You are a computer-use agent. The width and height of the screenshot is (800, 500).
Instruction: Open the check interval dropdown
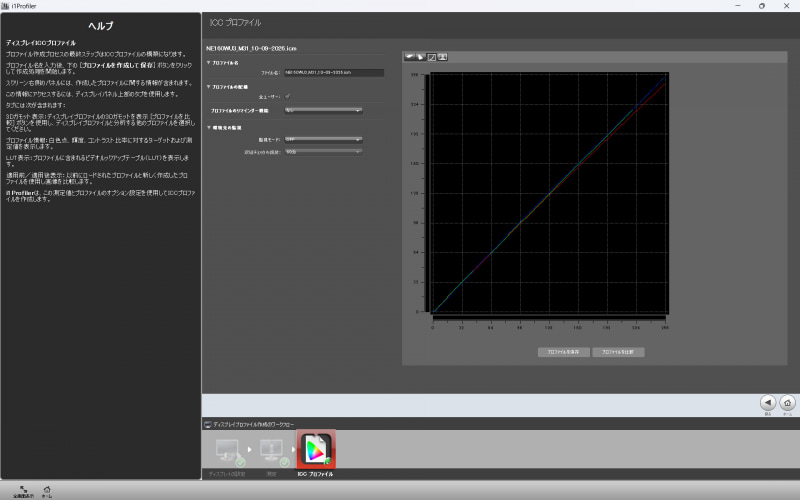click(x=323, y=152)
